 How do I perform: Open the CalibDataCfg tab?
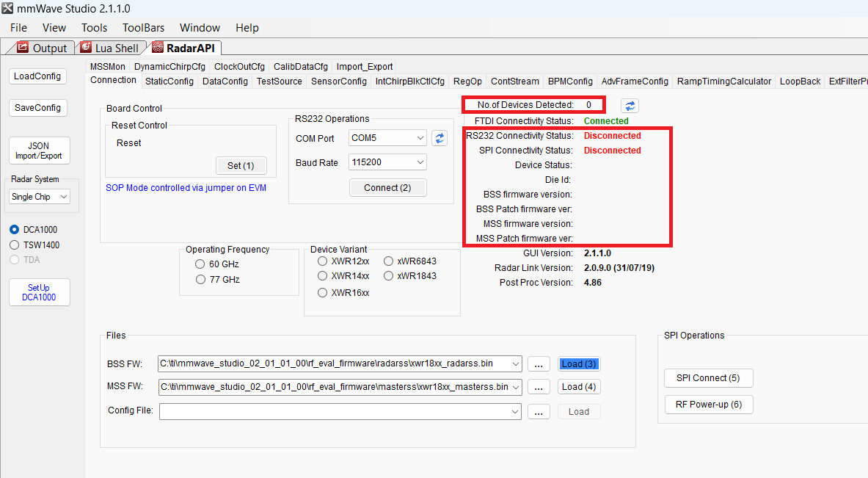pyautogui.click(x=301, y=67)
